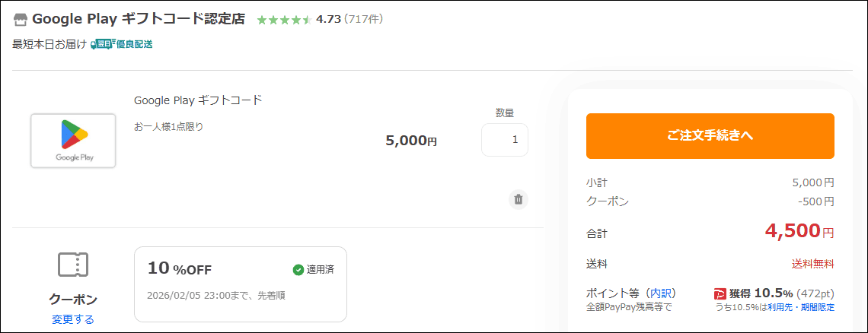View the 717件 review count
868x333 pixels.
click(x=364, y=19)
